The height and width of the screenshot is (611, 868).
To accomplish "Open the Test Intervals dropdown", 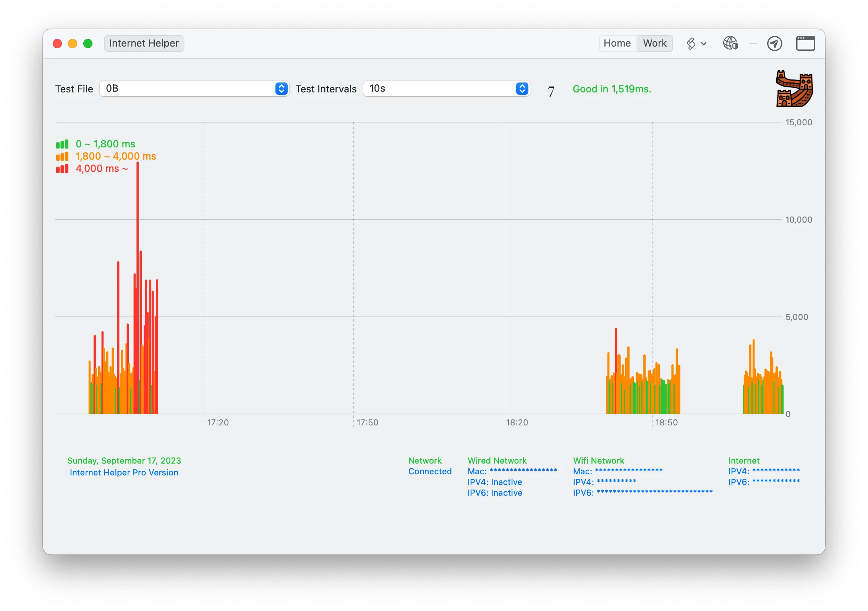I will 446,89.
